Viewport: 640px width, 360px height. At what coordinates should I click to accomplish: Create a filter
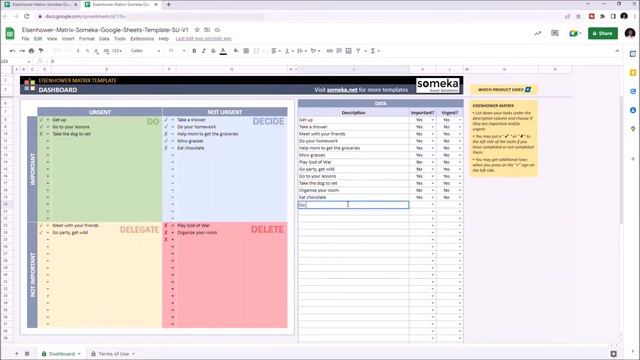coord(358,51)
